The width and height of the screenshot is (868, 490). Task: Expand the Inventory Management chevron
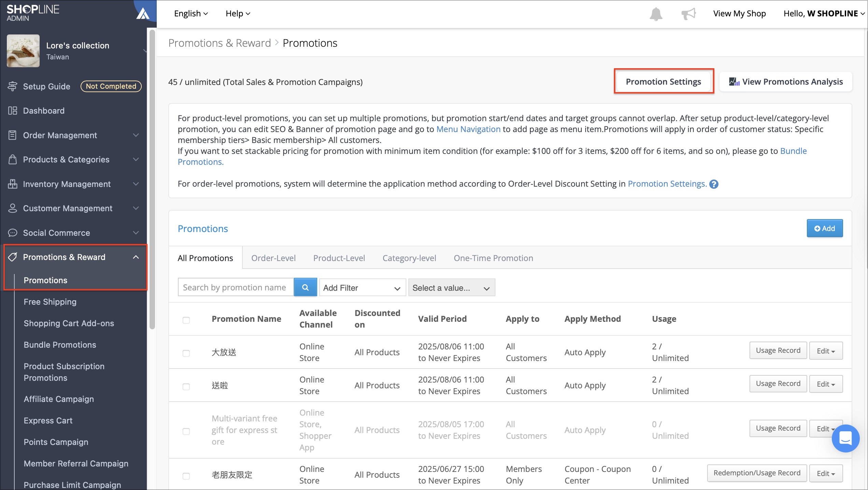[x=136, y=184]
